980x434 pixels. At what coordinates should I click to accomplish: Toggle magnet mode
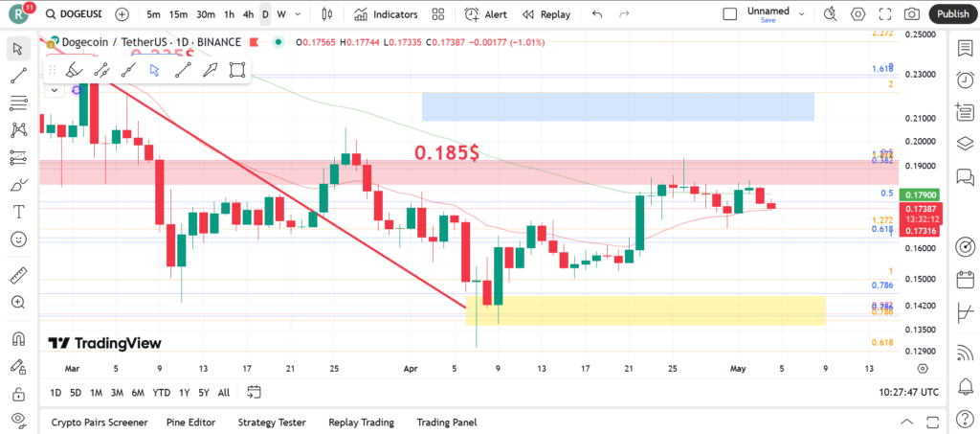click(x=19, y=339)
